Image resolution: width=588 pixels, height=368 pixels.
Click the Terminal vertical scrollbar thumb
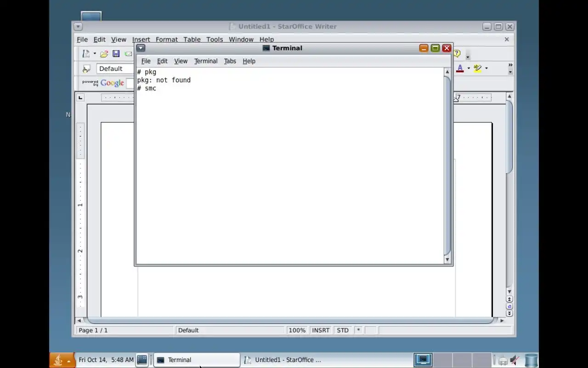pyautogui.click(x=447, y=166)
